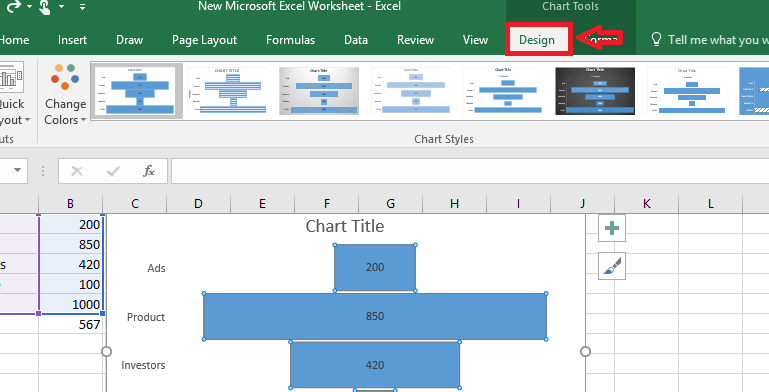769x392 pixels.
Task: Toggle Touch/Mouse mode icon
Action: click(45, 7)
